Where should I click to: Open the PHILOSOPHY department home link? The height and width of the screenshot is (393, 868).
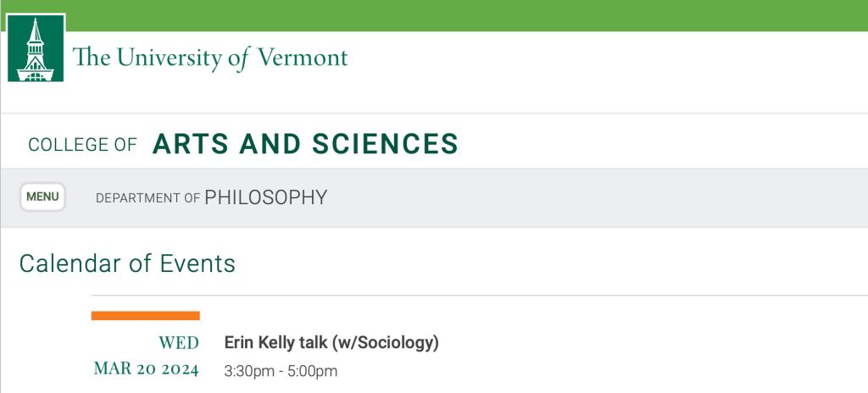[265, 197]
